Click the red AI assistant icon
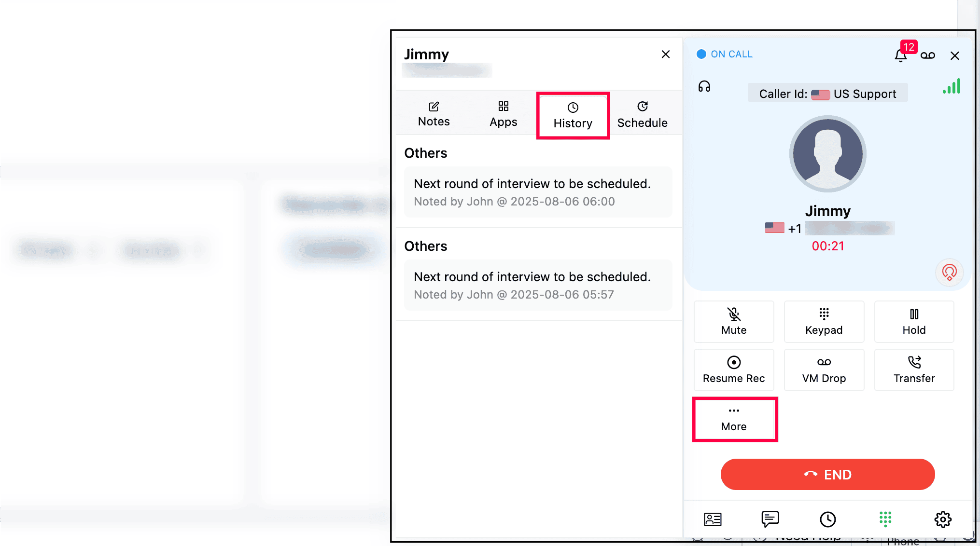980x546 pixels. click(x=949, y=273)
